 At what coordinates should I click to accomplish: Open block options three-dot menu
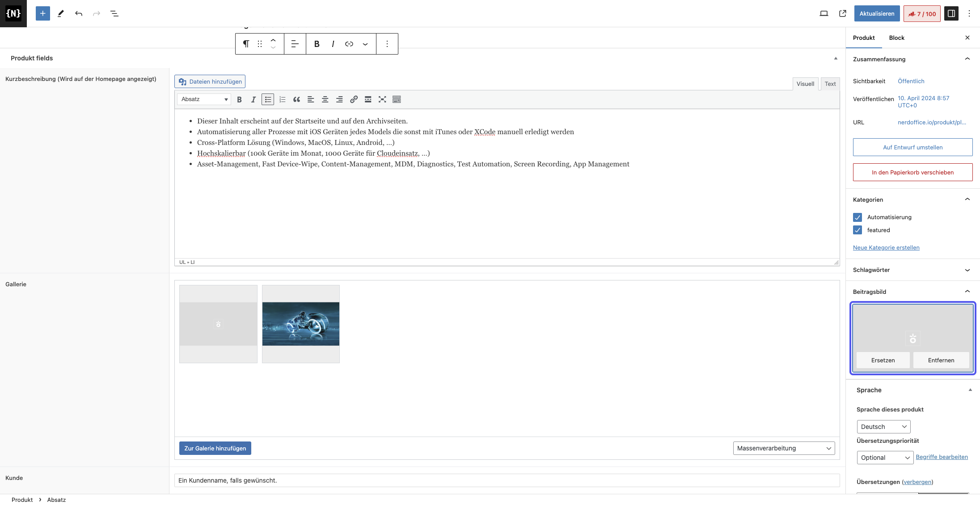point(387,44)
